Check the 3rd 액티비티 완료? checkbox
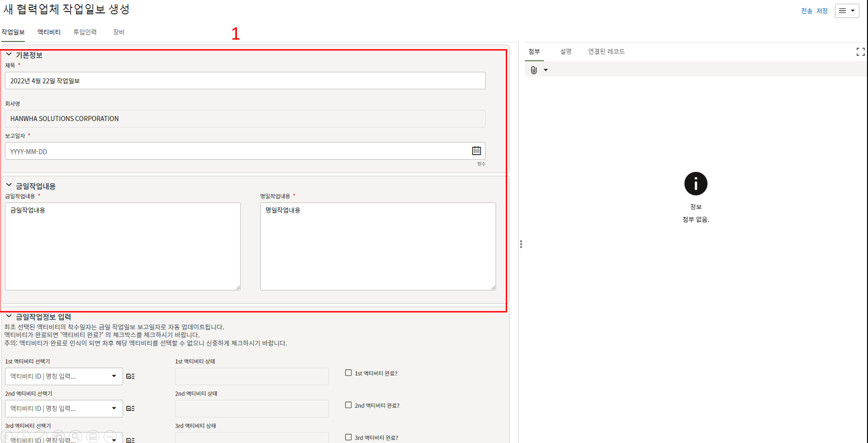 click(349, 437)
